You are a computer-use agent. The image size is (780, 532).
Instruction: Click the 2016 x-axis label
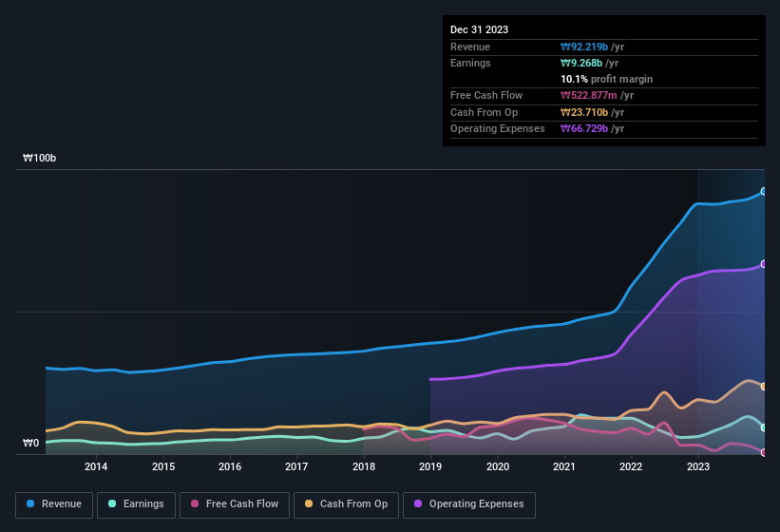[230, 466]
